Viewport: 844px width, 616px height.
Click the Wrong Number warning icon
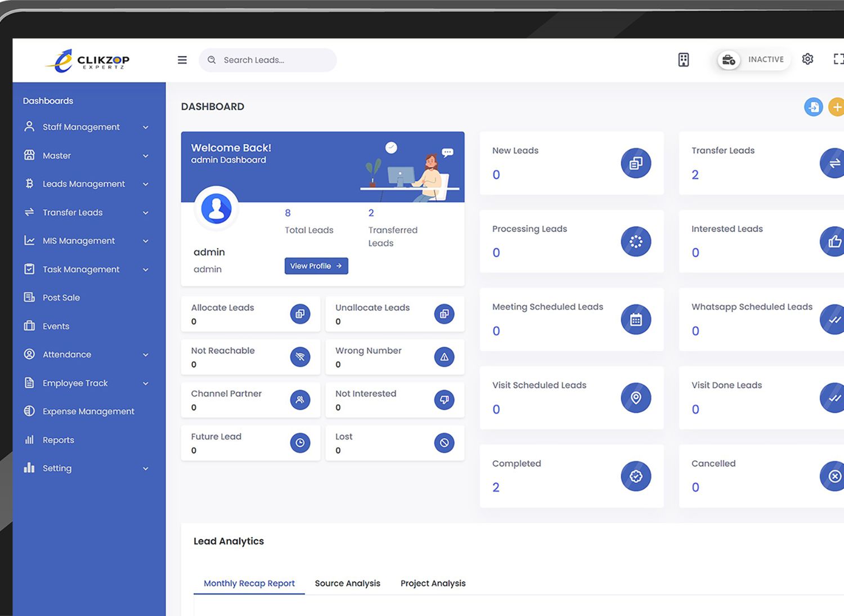tap(444, 357)
